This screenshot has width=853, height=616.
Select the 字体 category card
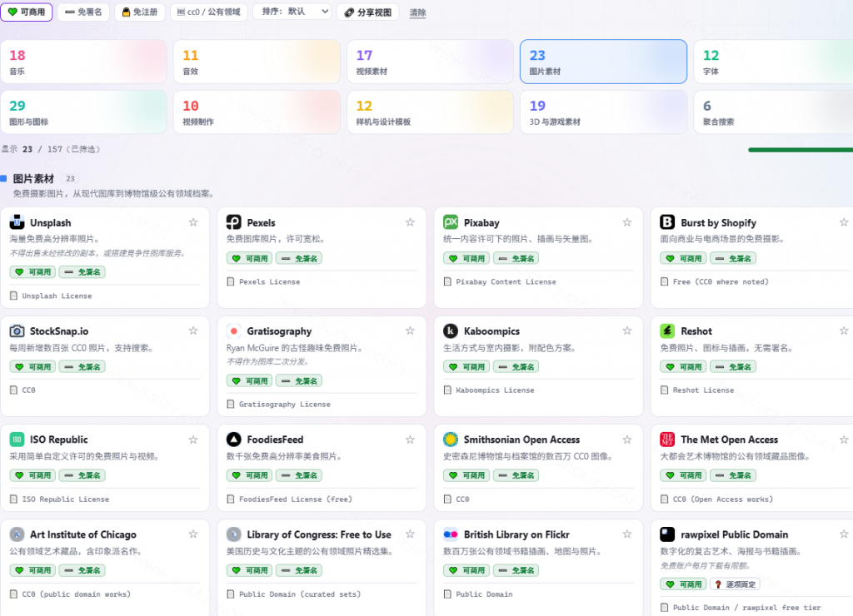click(x=774, y=62)
